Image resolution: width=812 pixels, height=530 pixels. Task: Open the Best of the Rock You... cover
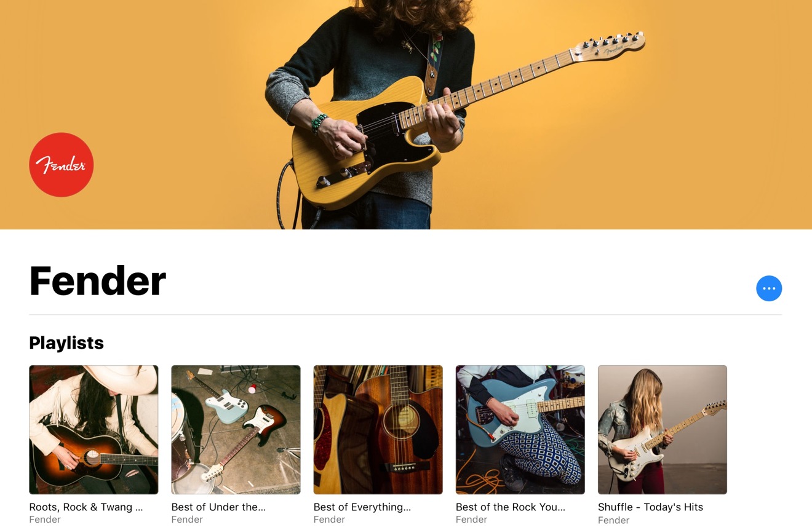coord(520,430)
